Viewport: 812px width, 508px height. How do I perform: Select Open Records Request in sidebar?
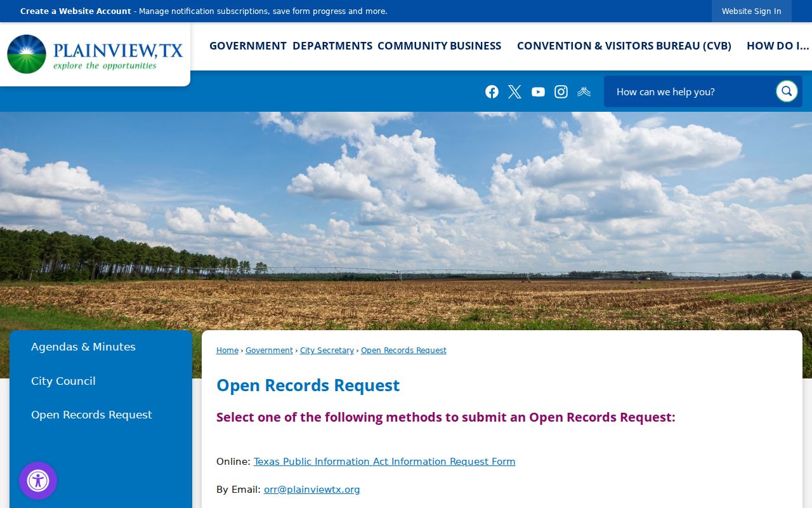click(x=91, y=415)
